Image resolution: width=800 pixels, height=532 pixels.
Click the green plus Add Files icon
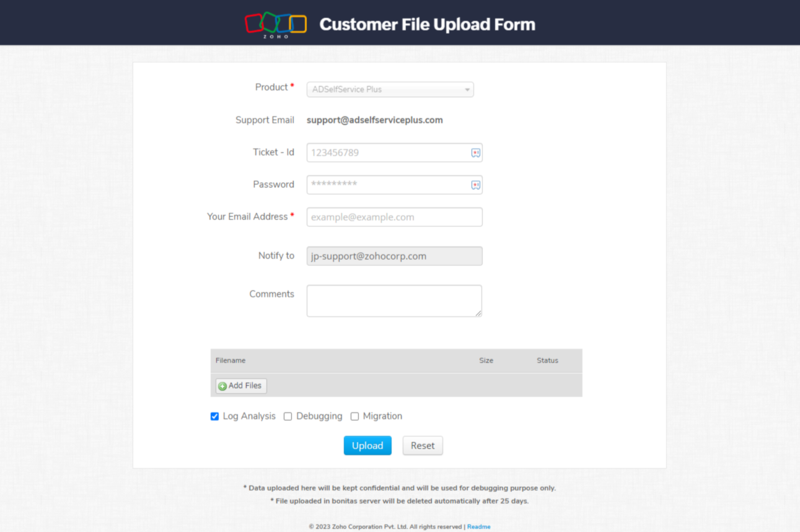[x=222, y=386]
